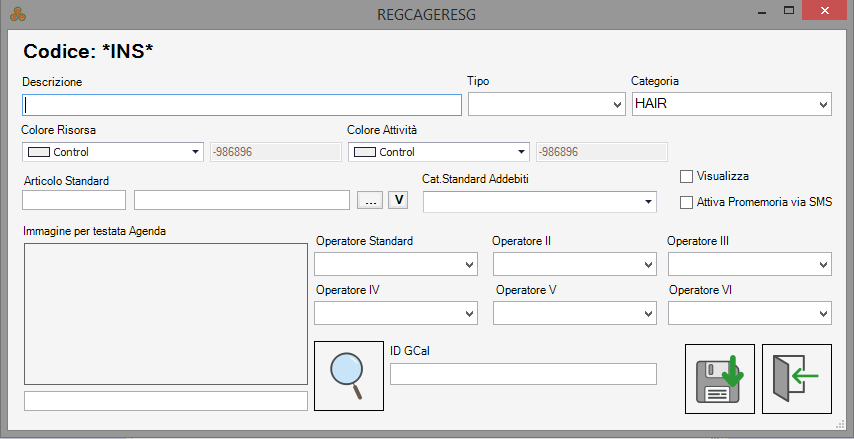Viewport: 854px width, 439px height.
Task: Open the Tipo dropdown
Action: (546, 104)
